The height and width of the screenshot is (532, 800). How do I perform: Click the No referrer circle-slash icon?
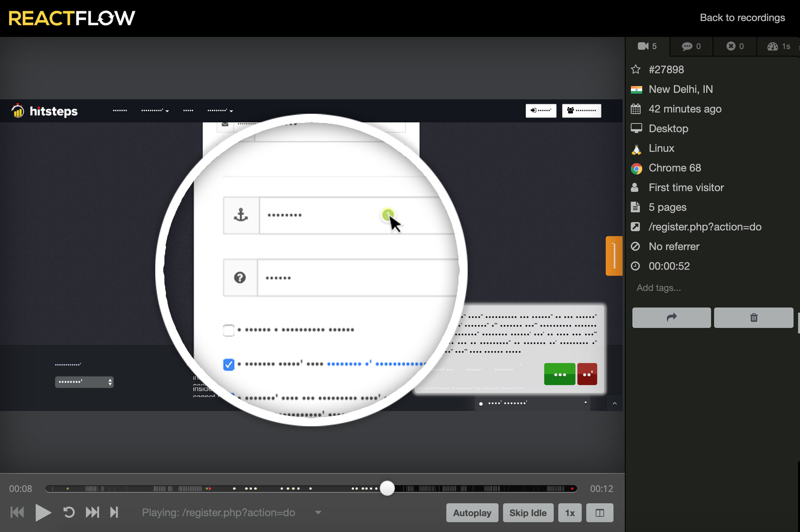click(x=635, y=246)
